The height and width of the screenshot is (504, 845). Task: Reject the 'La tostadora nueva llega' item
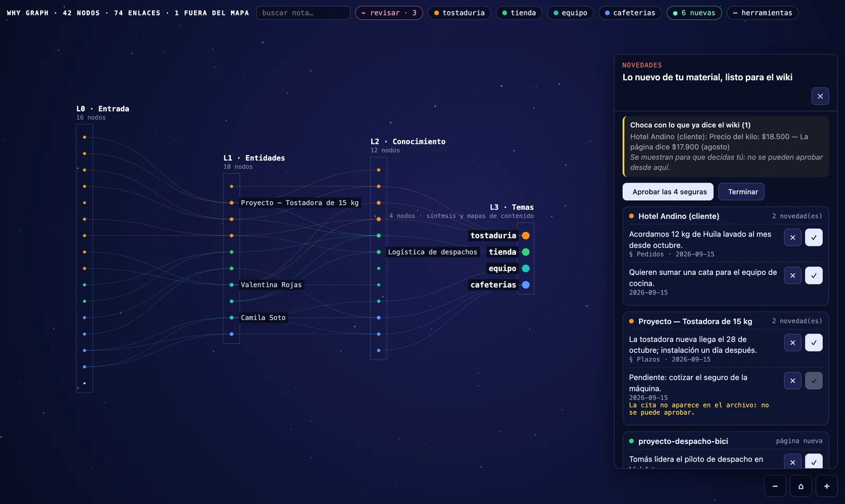click(793, 343)
